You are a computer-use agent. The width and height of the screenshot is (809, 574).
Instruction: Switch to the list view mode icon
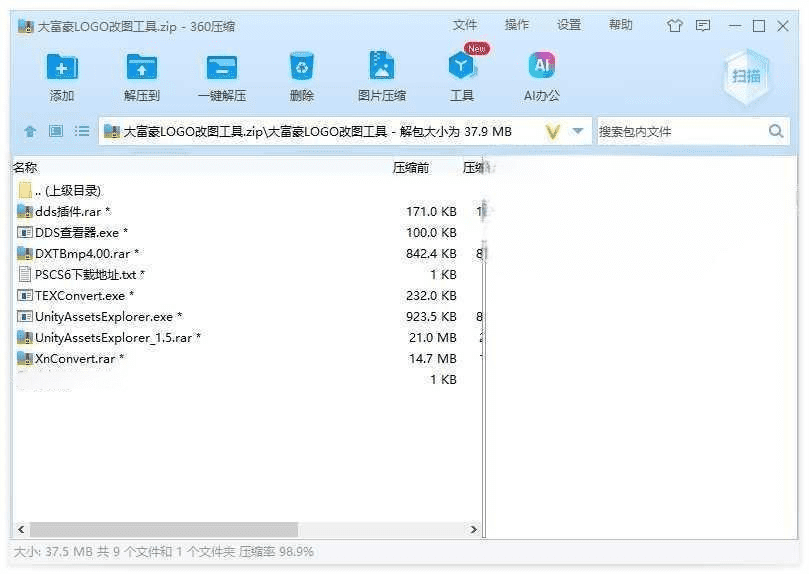click(x=82, y=131)
